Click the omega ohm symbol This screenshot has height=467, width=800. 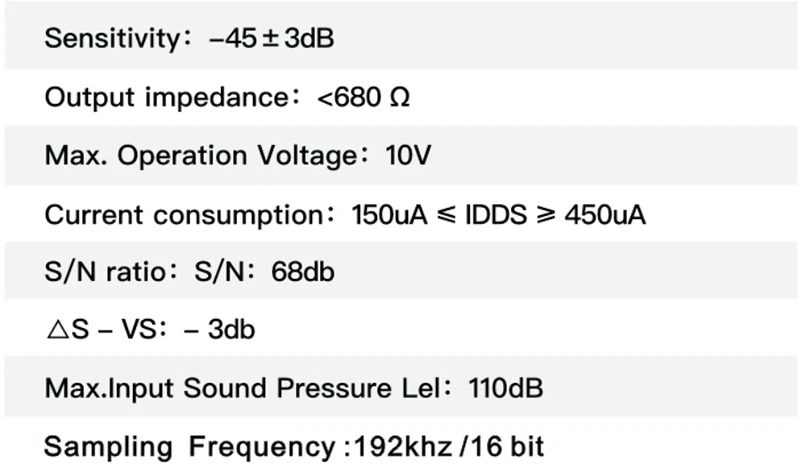pyautogui.click(x=399, y=97)
